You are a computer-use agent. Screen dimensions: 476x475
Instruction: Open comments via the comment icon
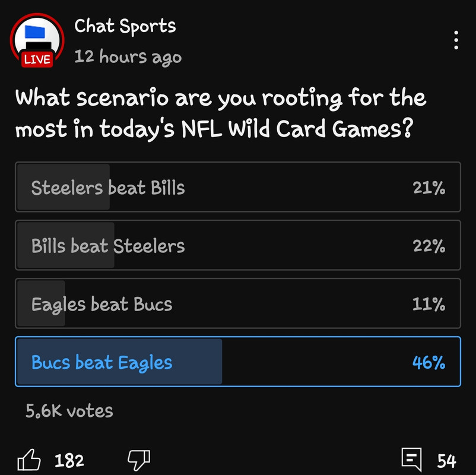(411, 459)
